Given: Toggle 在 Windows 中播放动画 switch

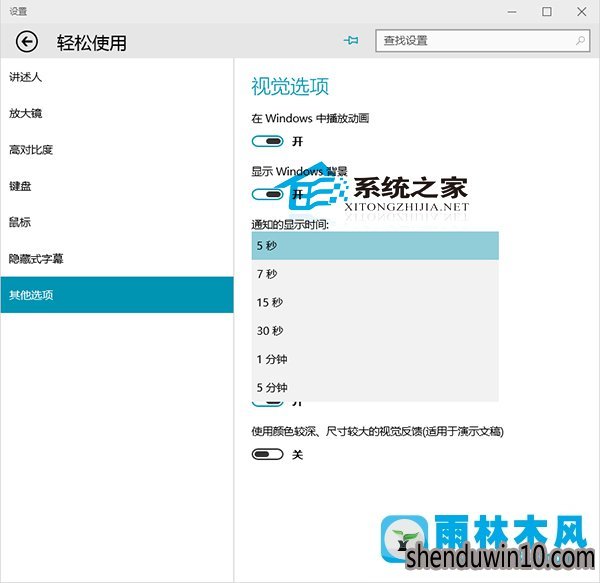Looking at the screenshot, I should [267, 142].
